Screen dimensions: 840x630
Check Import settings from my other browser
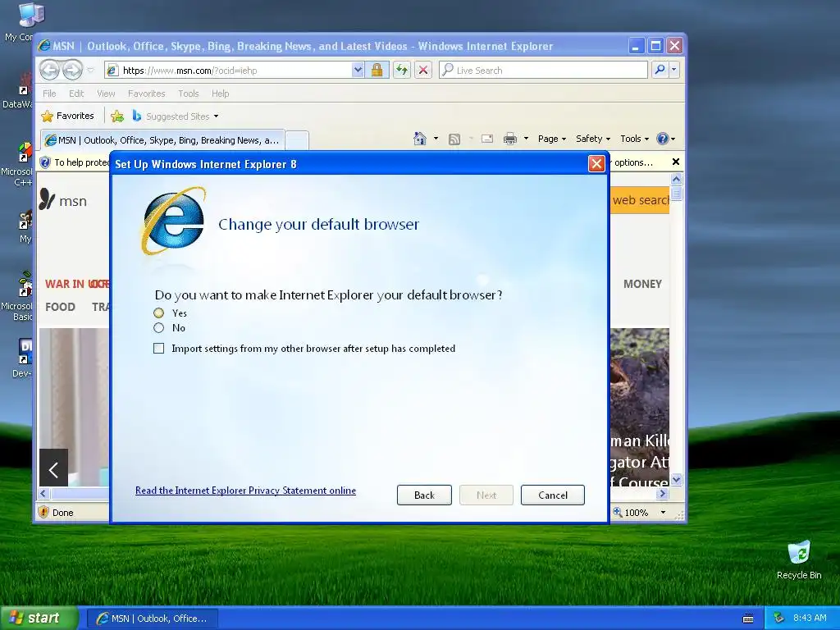coord(158,349)
